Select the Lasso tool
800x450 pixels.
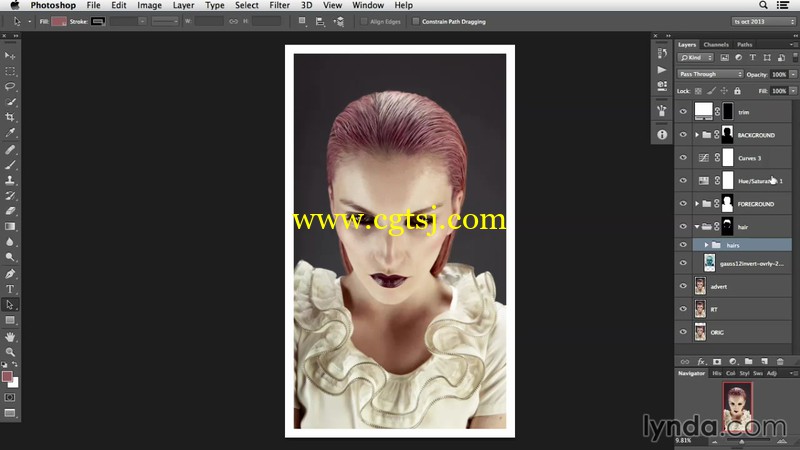pos(10,86)
